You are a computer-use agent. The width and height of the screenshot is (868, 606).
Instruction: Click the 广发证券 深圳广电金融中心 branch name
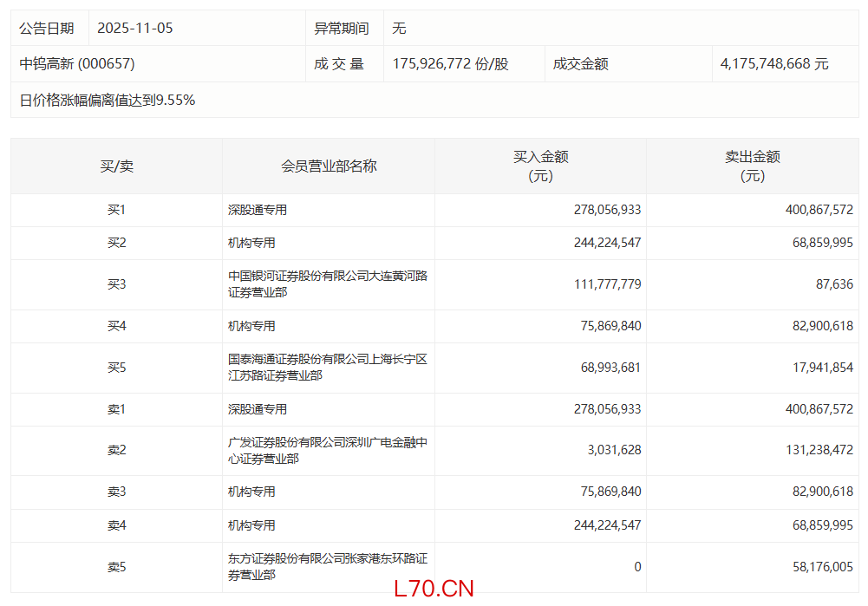(x=328, y=451)
